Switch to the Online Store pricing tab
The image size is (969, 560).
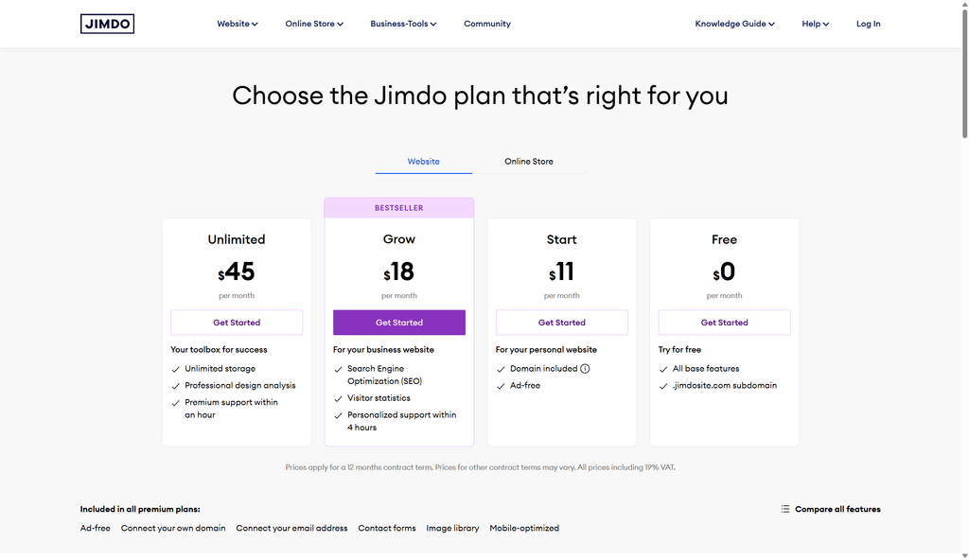click(x=528, y=161)
